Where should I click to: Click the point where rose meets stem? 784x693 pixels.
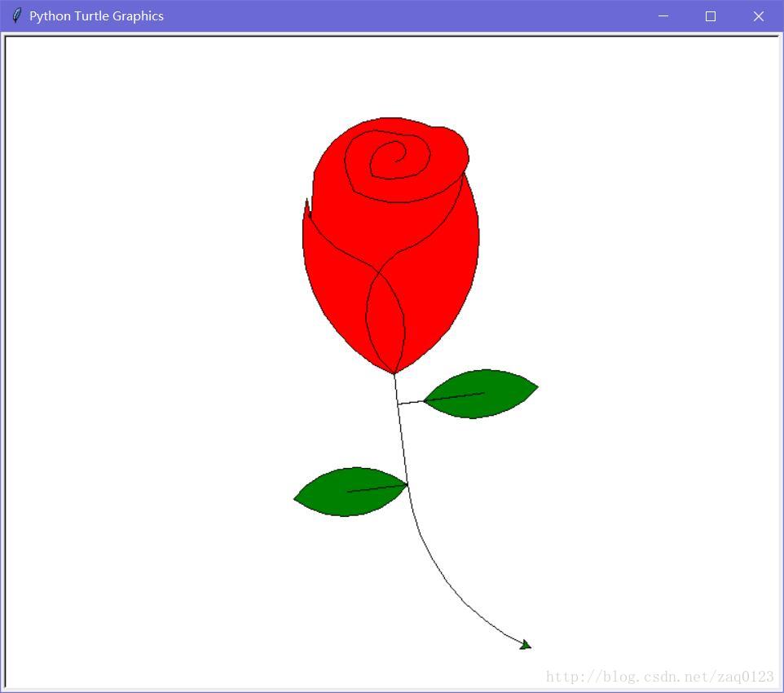(394, 374)
